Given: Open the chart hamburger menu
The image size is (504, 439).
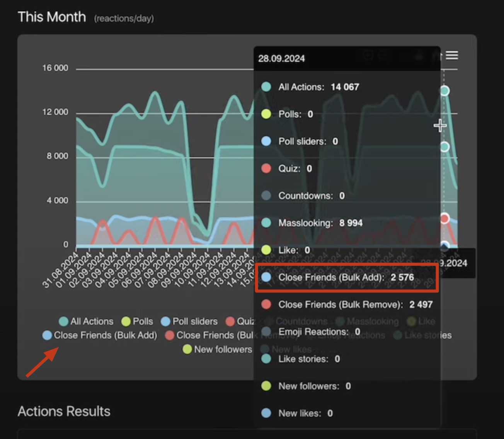Looking at the screenshot, I should pyautogui.click(x=452, y=56).
